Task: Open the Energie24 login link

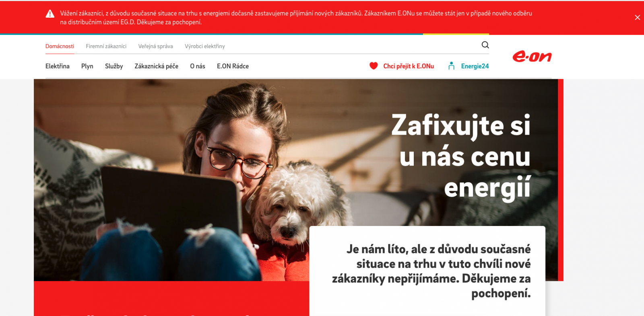Action: pos(475,66)
